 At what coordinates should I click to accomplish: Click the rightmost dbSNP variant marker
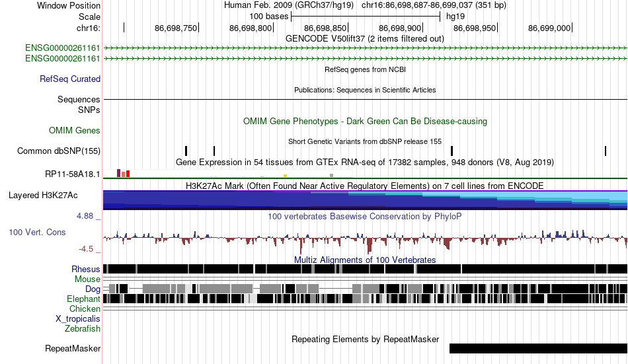click(606, 151)
